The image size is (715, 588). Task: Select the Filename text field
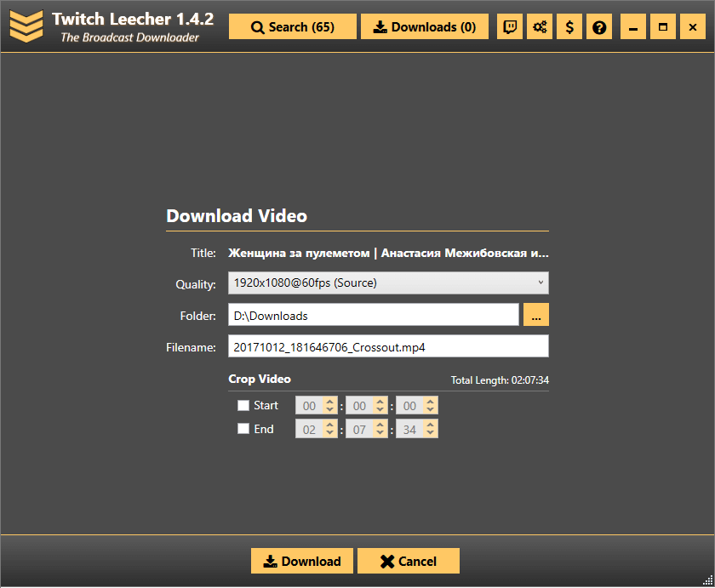tap(387, 345)
